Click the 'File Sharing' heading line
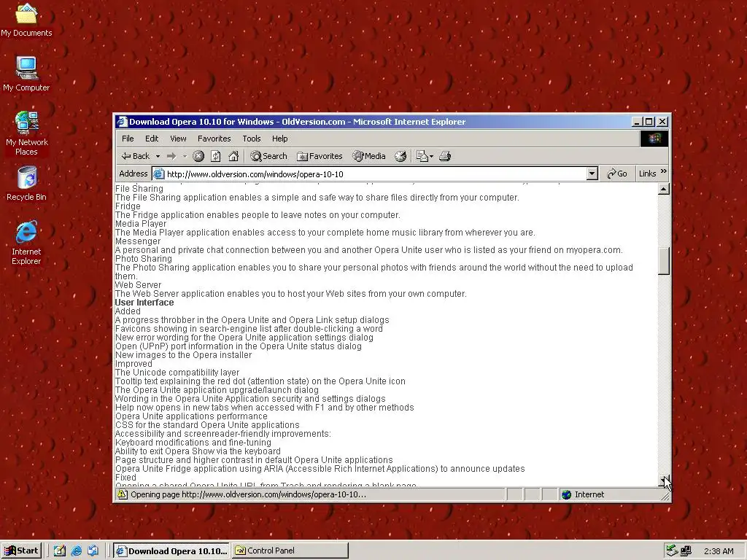The height and width of the screenshot is (560, 747). [x=139, y=189]
